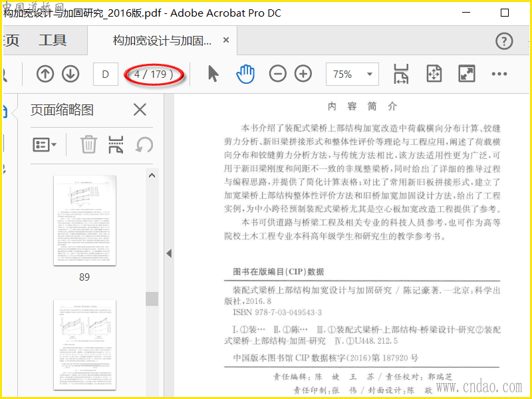Open the more tools ellipsis menu
The width and height of the screenshot is (532, 399).
499,74
